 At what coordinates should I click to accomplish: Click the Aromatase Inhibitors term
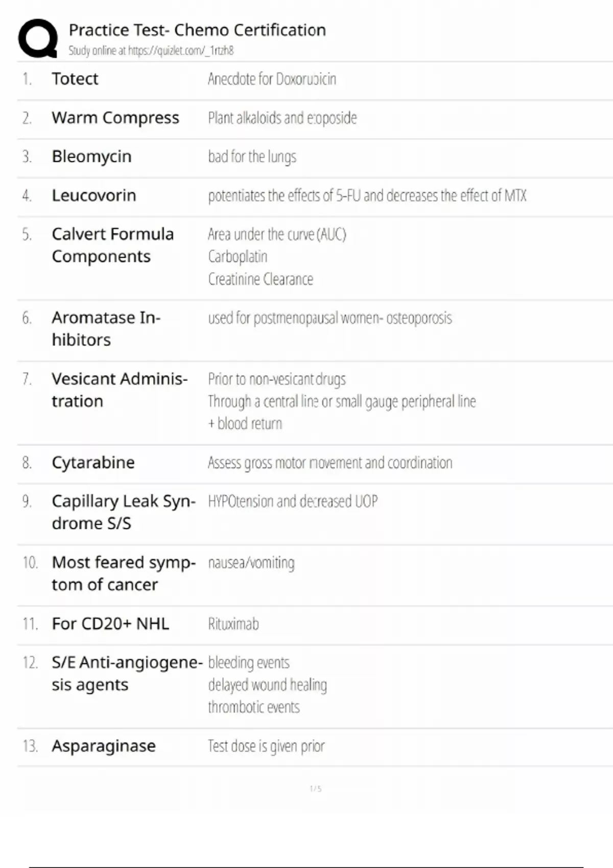click(x=106, y=328)
